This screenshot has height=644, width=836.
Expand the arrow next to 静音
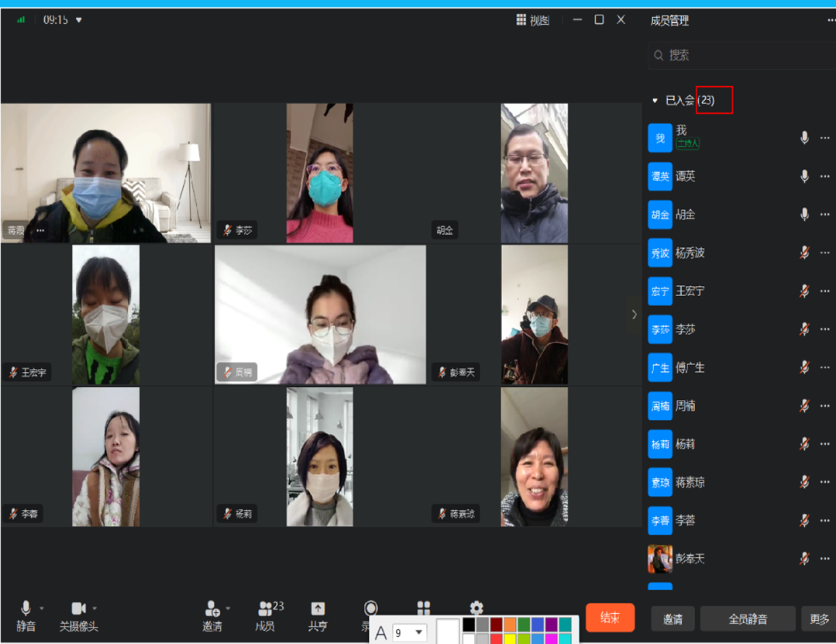(x=42, y=608)
